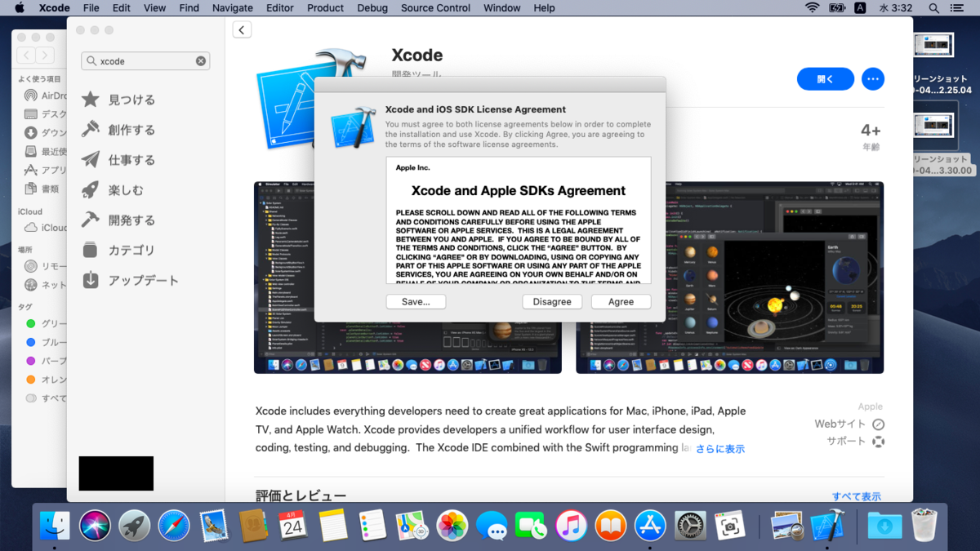Open the three-dot more options button
The height and width of the screenshot is (551, 980).
pyautogui.click(x=873, y=79)
